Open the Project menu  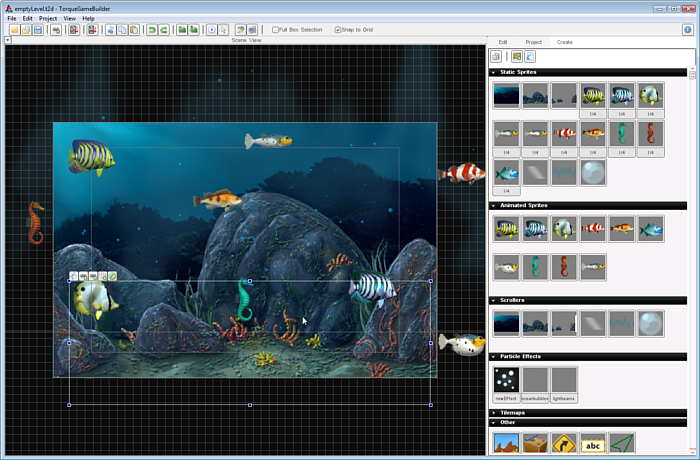48,18
